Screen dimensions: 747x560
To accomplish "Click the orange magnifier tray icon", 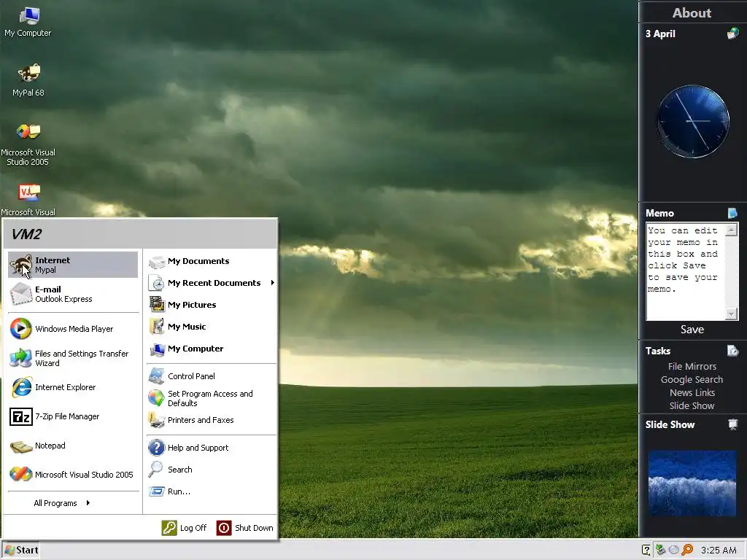I will point(687,550).
